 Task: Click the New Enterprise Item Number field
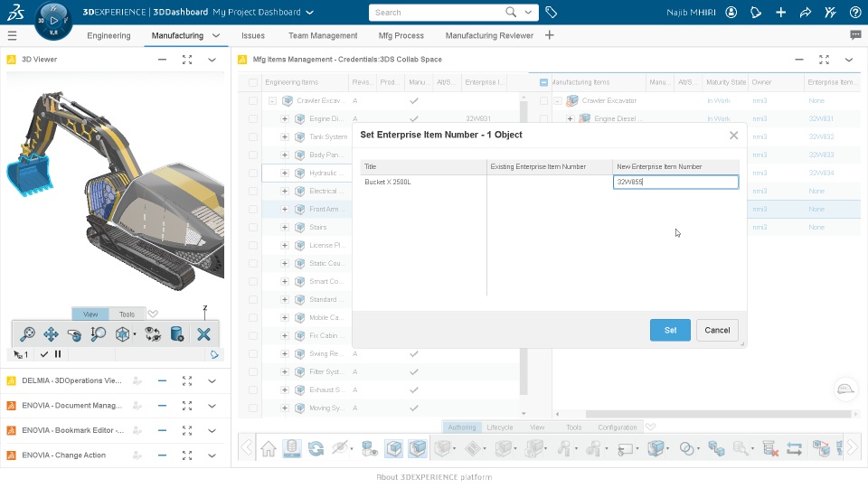tap(675, 182)
